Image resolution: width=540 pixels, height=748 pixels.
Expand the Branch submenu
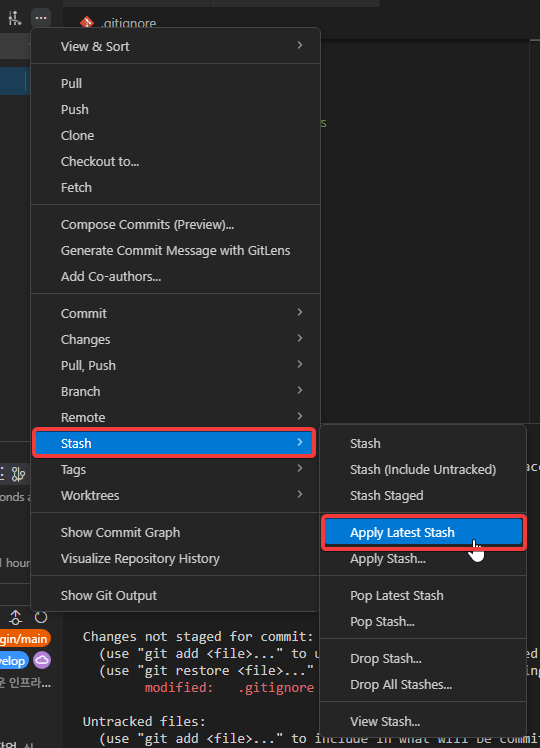coord(175,391)
